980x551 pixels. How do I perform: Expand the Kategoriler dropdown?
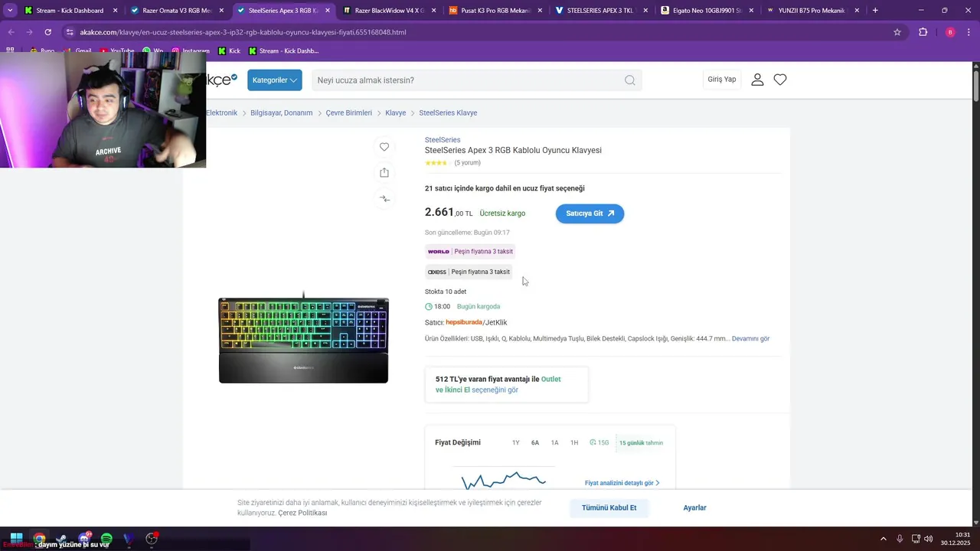[x=274, y=80]
